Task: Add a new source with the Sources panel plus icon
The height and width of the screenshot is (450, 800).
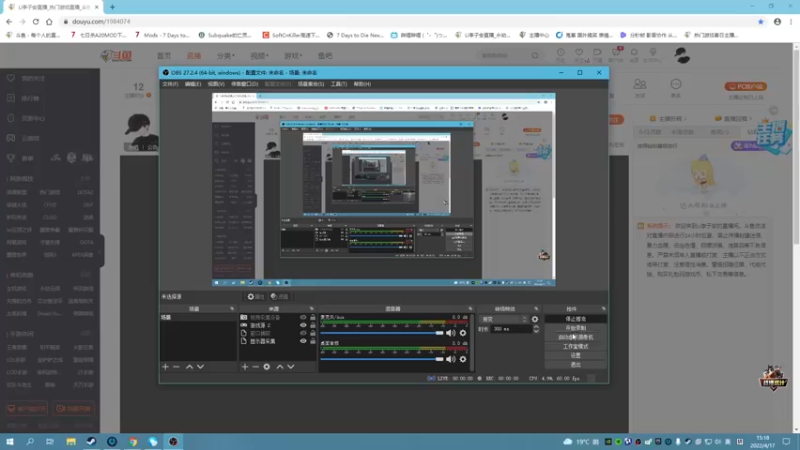Action: (245, 367)
